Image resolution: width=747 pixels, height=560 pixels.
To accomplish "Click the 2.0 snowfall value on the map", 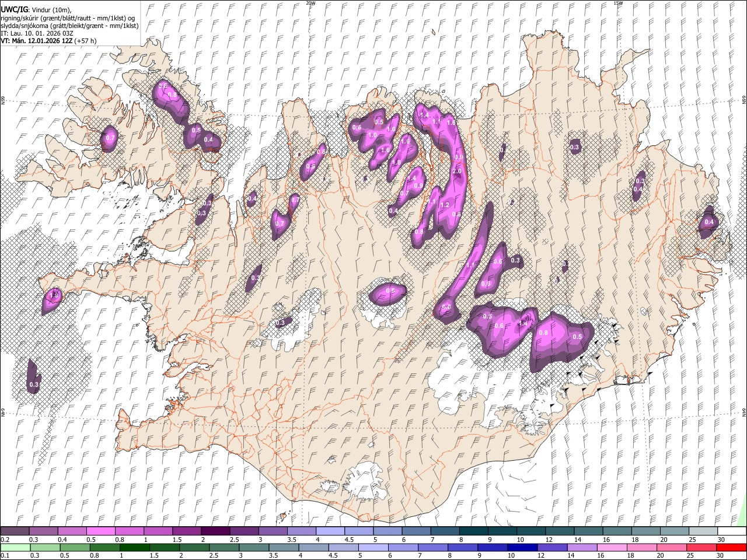I will [456, 171].
